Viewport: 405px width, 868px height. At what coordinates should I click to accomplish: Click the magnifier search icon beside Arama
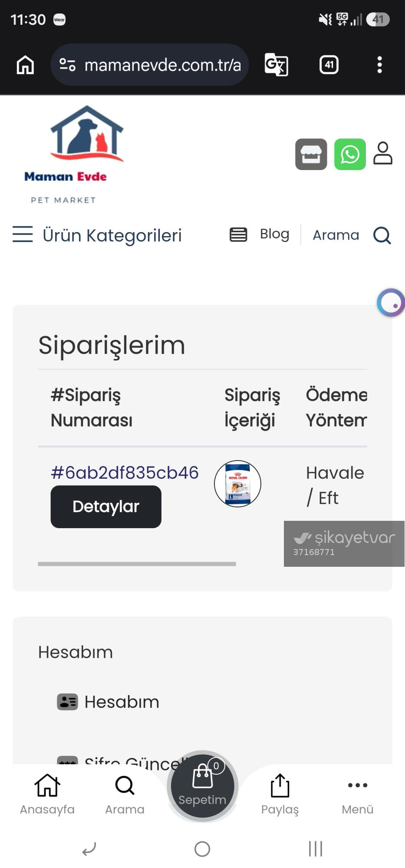[x=382, y=235]
